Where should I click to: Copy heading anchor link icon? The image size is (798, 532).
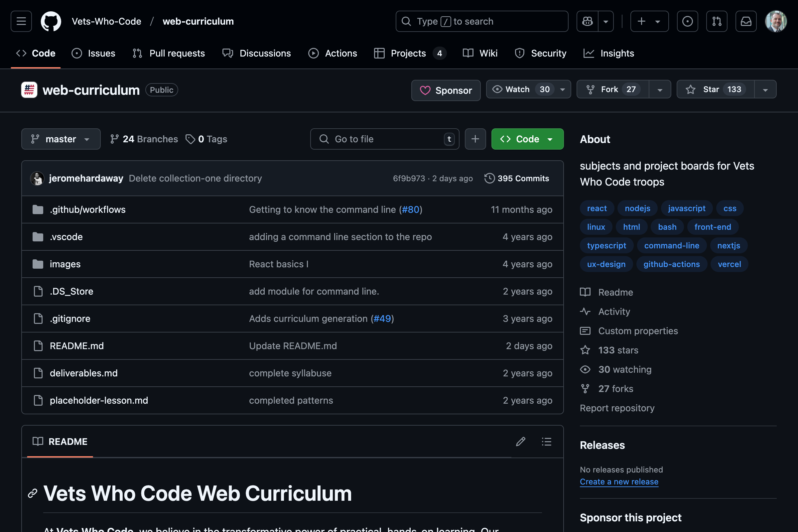point(33,493)
